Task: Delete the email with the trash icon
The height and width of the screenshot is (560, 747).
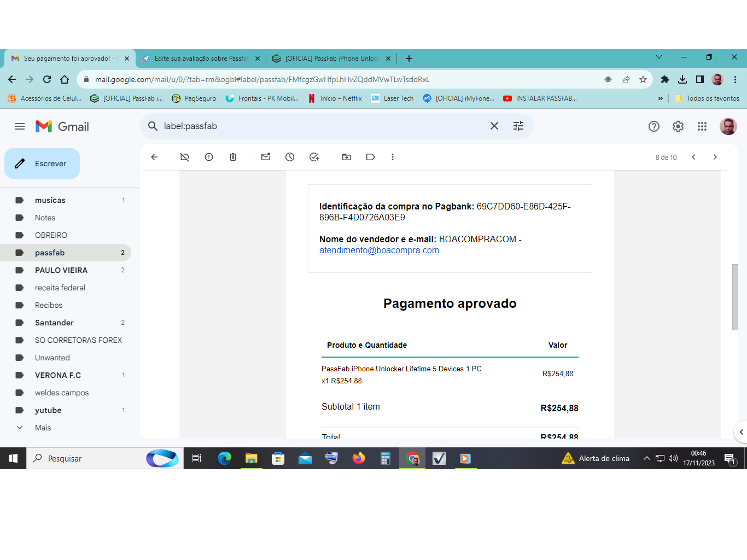Action: (232, 157)
